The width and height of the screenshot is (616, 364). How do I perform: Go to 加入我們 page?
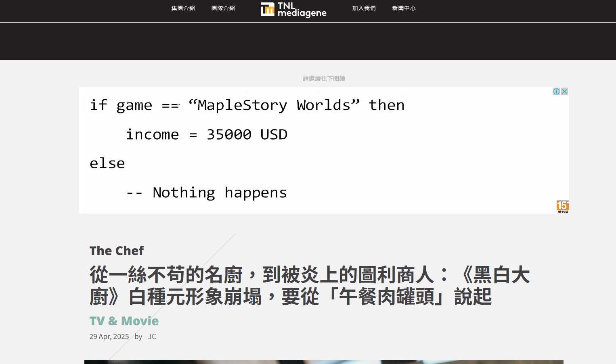coord(364,8)
